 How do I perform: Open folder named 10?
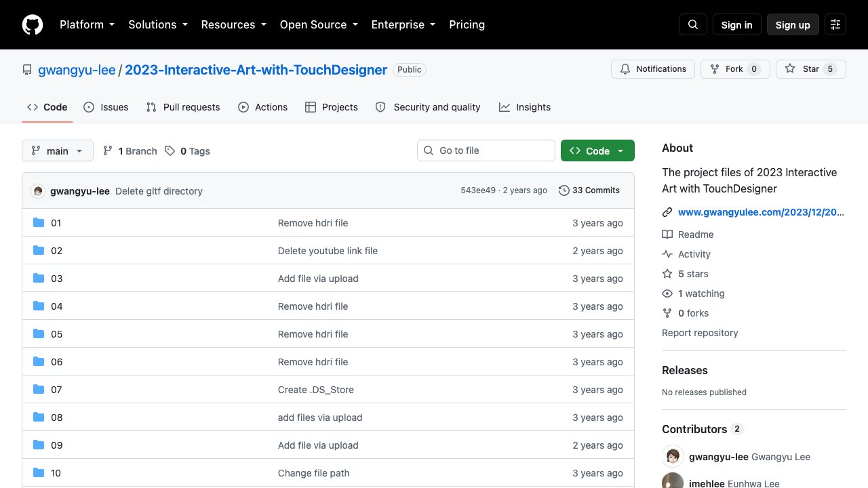(x=56, y=473)
